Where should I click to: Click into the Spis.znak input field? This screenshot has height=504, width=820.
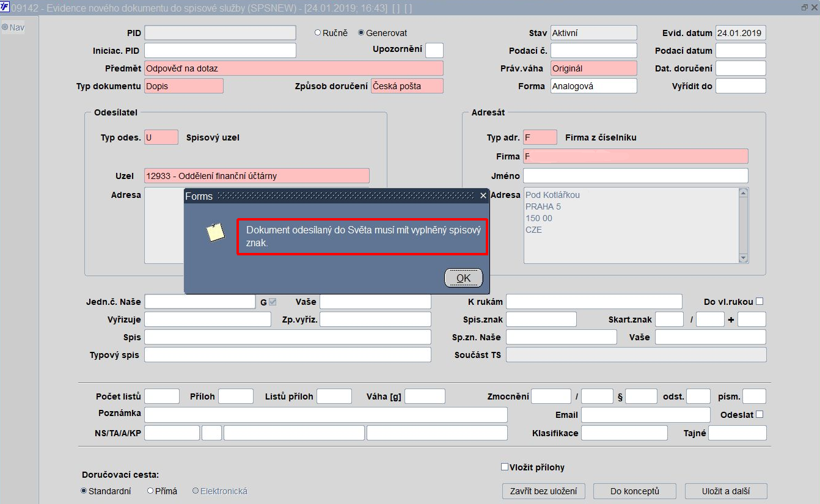(x=541, y=319)
